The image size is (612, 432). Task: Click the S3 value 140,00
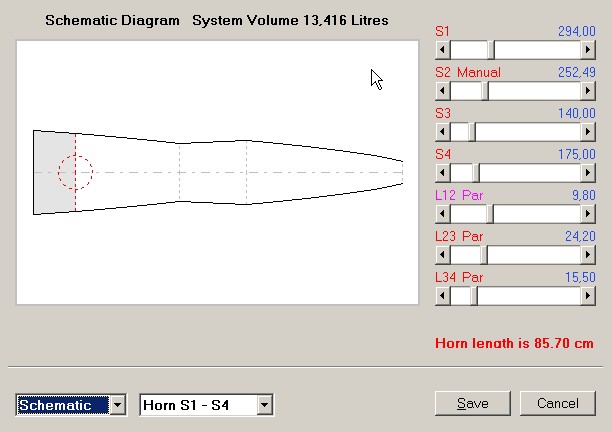tap(577, 113)
